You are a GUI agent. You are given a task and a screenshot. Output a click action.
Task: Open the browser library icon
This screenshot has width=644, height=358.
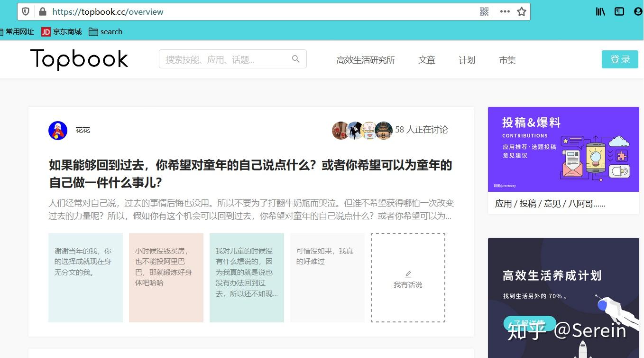(x=600, y=11)
